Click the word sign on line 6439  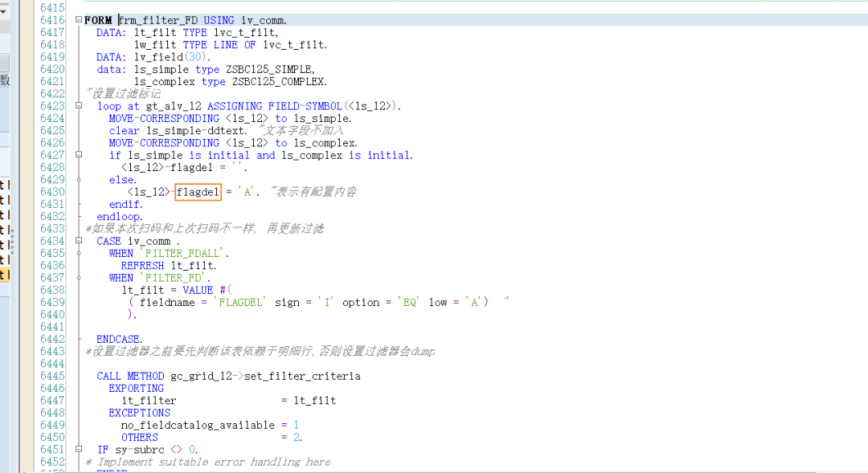point(287,303)
